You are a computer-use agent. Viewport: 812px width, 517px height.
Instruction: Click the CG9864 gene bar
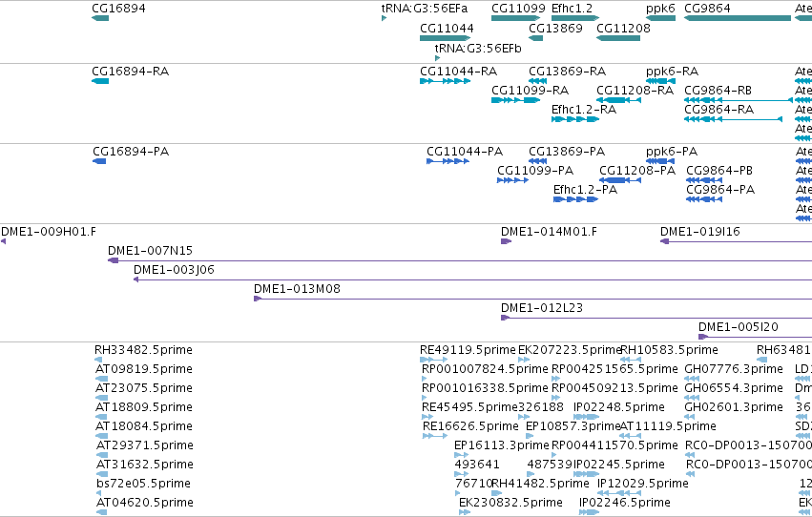tap(738, 18)
